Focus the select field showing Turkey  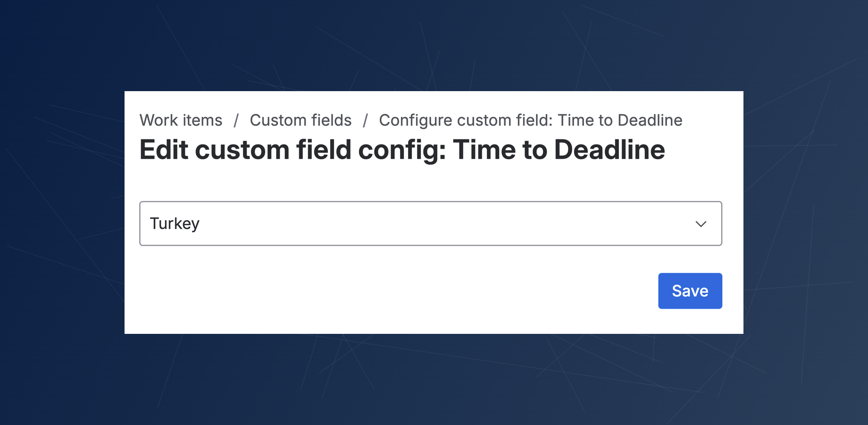click(x=430, y=223)
